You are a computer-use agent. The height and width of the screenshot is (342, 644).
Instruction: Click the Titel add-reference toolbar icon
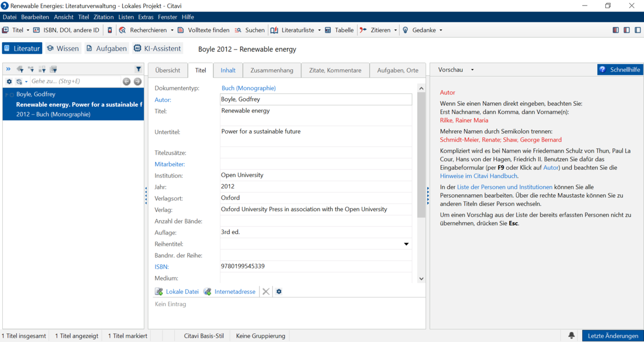click(6, 30)
